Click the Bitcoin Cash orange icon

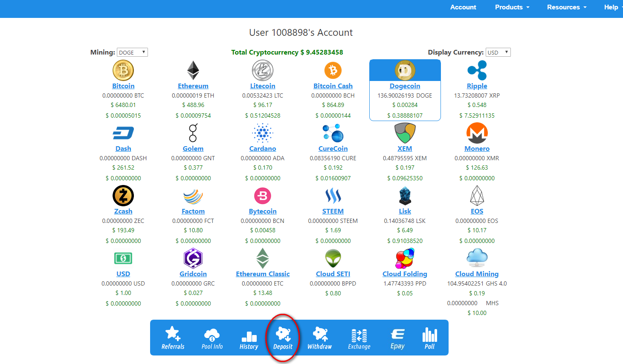[333, 70]
